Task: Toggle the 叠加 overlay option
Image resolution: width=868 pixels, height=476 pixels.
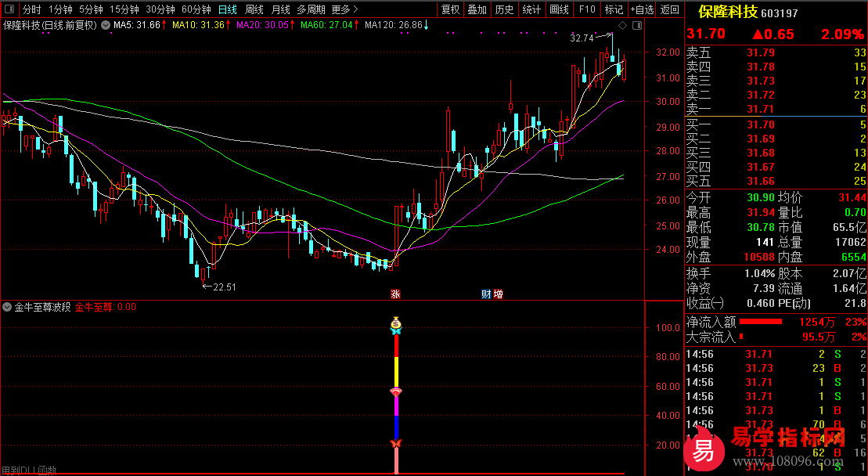Action: click(477, 10)
